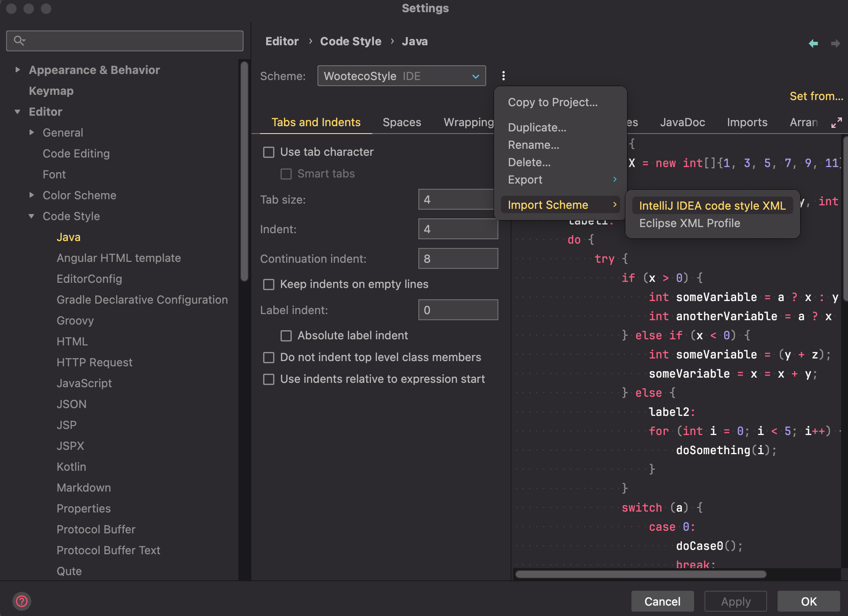The height and width of the screenshot is (616, 848).
Task: Expand Appearance & Behavior tree node
Action: tap(17, 70)
